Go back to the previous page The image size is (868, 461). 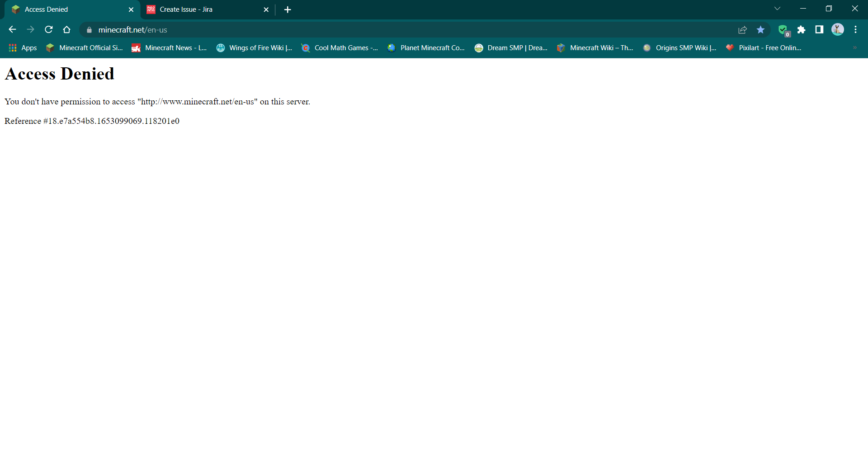click(x=12, y=30)
